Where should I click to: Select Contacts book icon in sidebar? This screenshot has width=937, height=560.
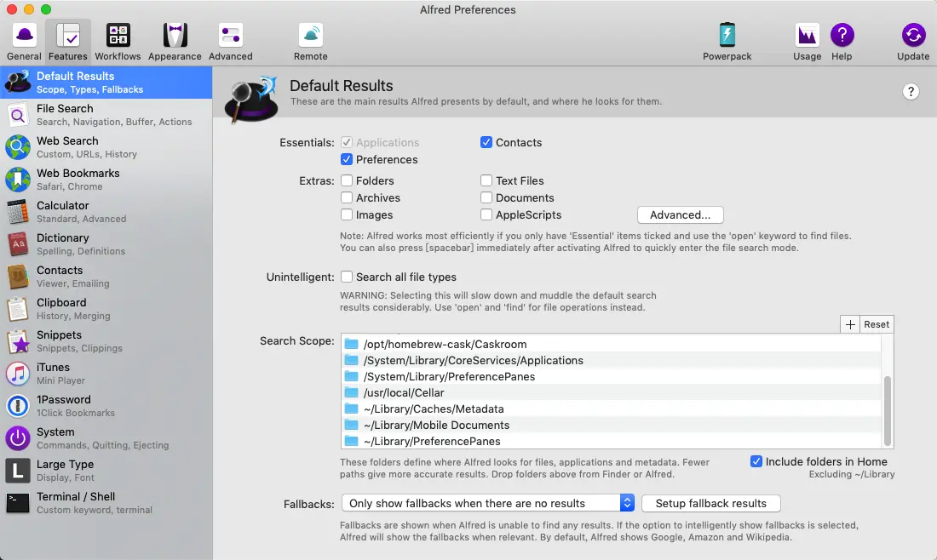pyautogui.click(x=18, y=277)
